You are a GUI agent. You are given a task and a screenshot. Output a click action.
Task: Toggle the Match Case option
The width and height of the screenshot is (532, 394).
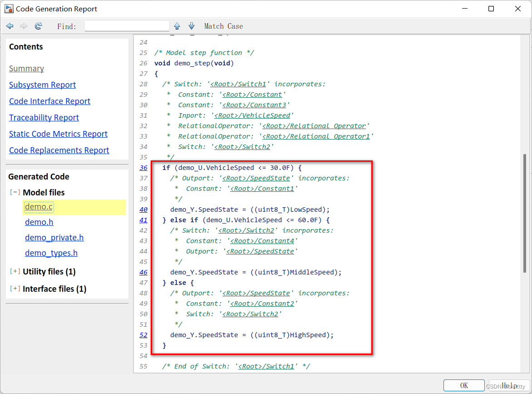[223, 26]
